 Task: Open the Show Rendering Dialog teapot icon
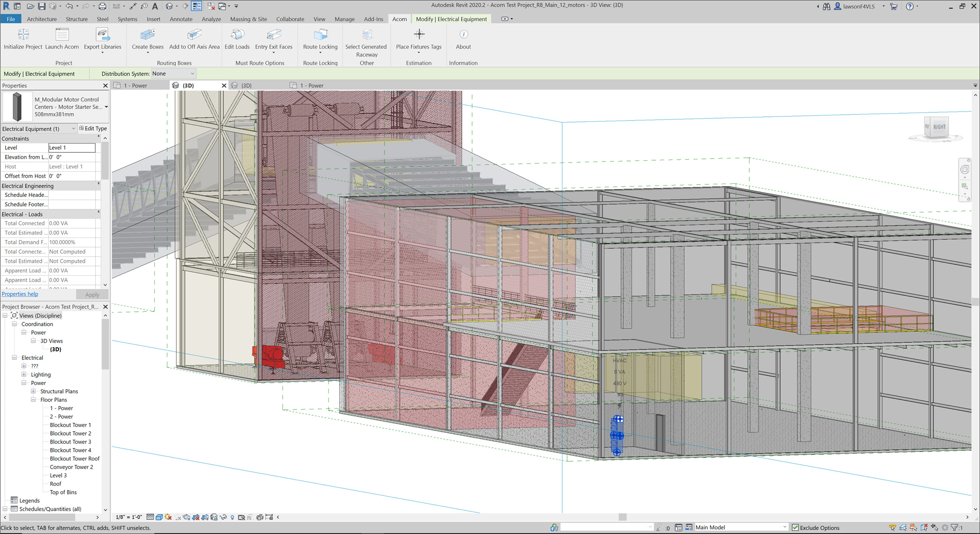point(187,517)
